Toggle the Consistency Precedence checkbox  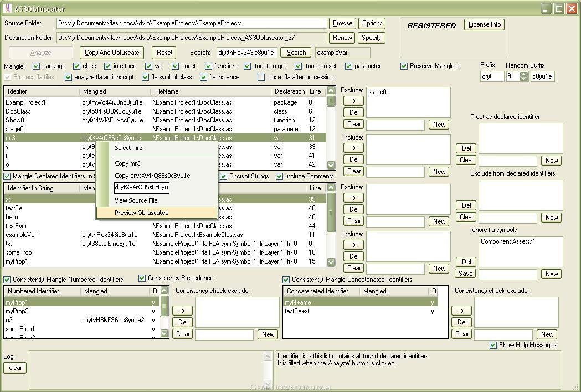(142, 278)
